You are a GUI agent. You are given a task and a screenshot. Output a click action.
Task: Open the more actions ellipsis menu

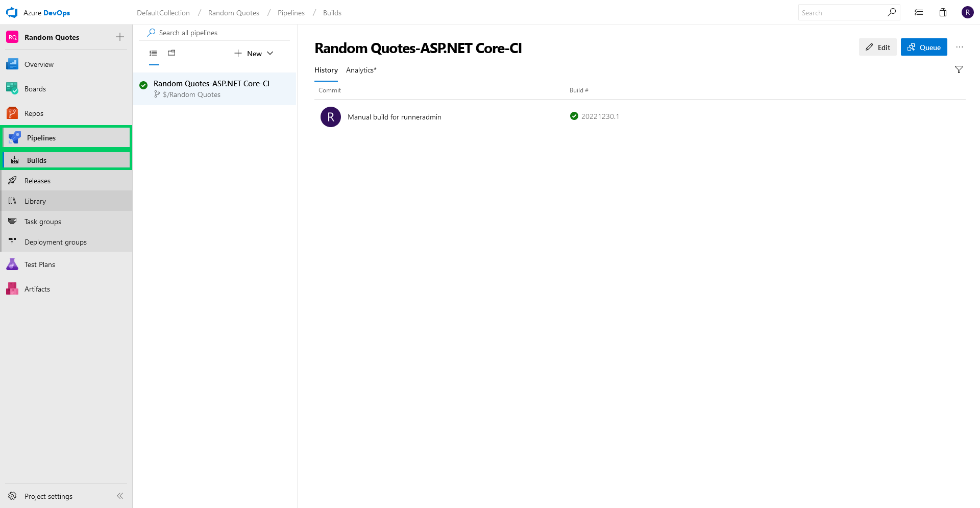[x=960, y=47]
